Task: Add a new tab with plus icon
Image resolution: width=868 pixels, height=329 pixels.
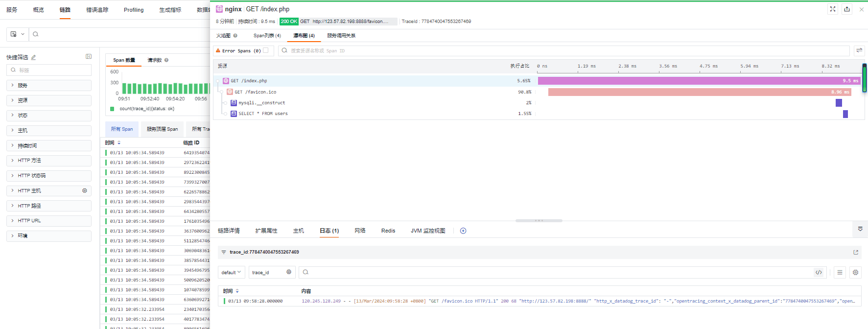Action: point(463,231)
